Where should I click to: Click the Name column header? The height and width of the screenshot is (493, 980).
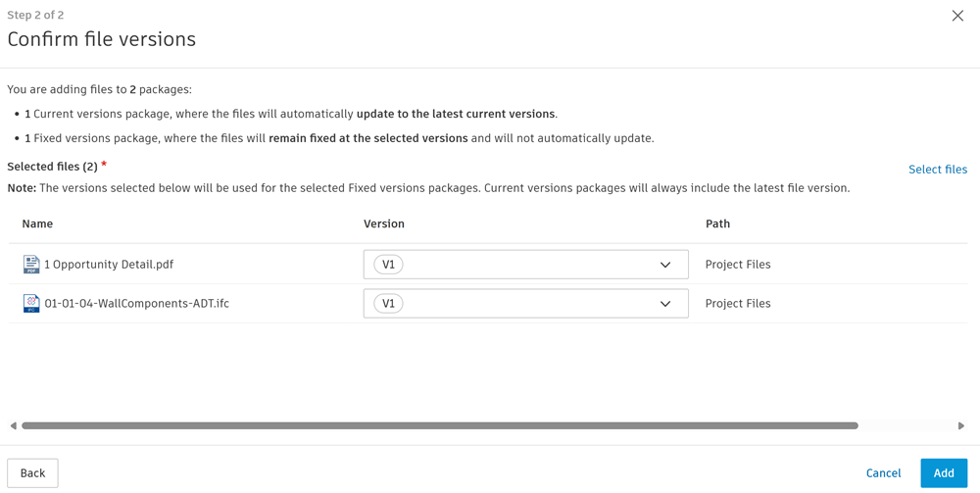[x=37, y=223]
